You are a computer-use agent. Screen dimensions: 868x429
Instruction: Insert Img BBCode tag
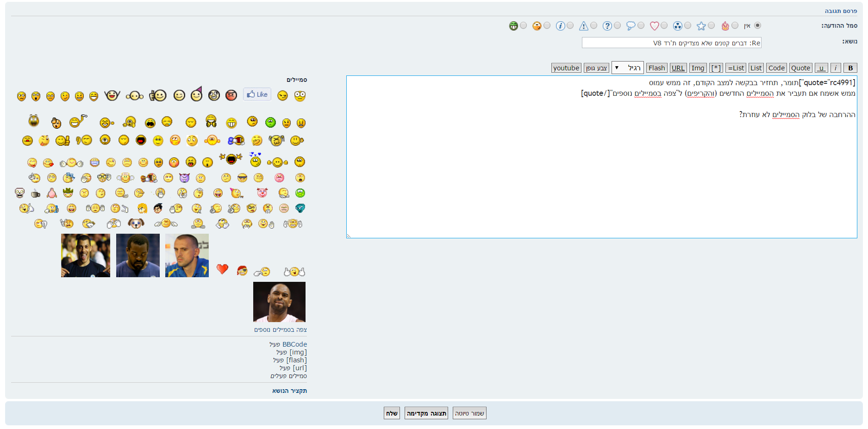click(x=698, y=68)
